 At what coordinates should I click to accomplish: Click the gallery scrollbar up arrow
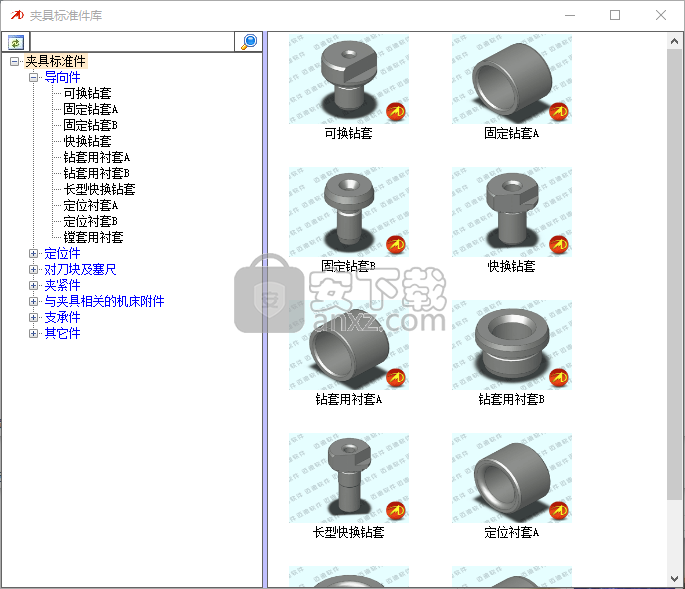pos(674,41)
